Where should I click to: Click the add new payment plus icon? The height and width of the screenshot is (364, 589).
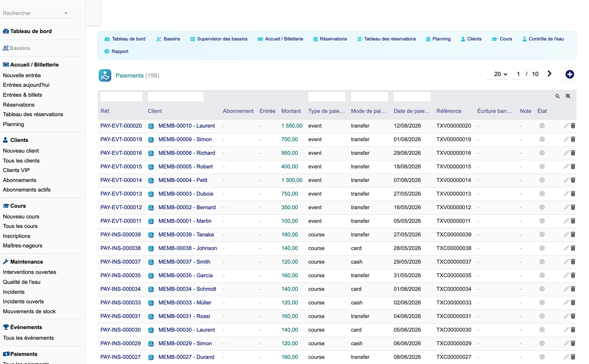pos(570,74)
